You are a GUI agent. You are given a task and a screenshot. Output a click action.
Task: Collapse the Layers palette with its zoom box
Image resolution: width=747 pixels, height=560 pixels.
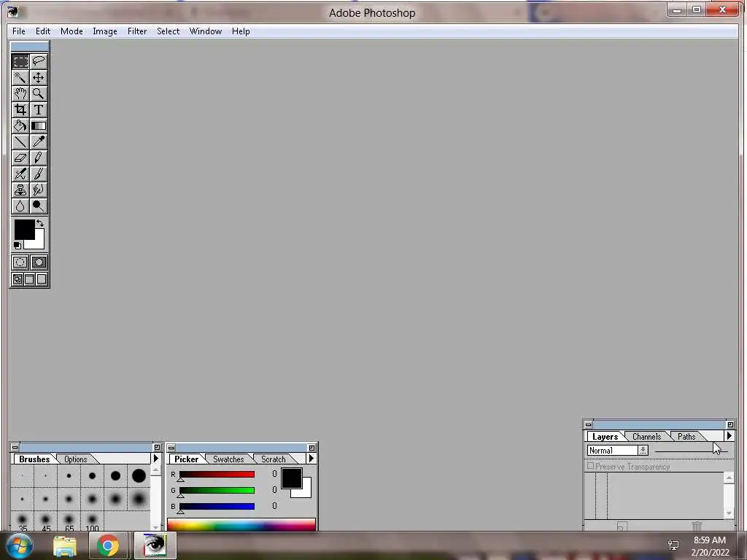point(730,424)
